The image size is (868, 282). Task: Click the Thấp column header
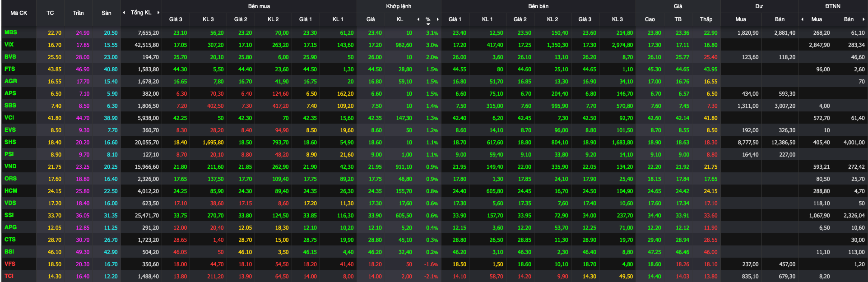(706, 19)
